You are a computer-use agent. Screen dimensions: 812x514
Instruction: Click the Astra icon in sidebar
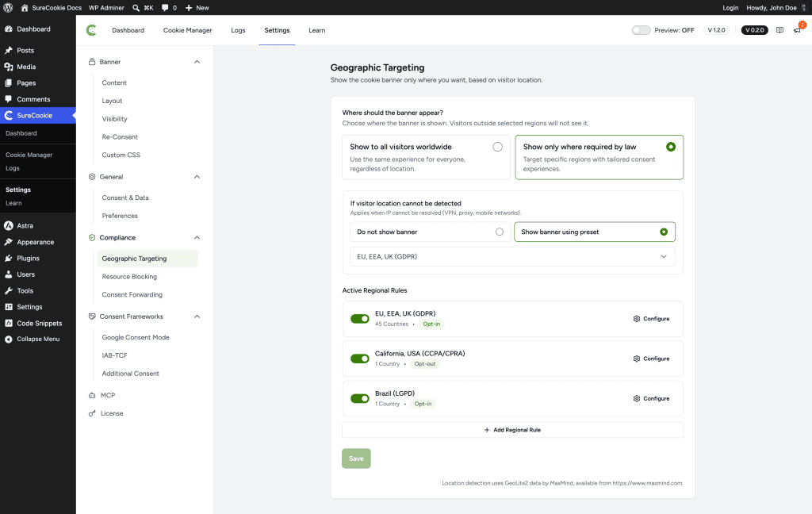click(x=8, y=225)
